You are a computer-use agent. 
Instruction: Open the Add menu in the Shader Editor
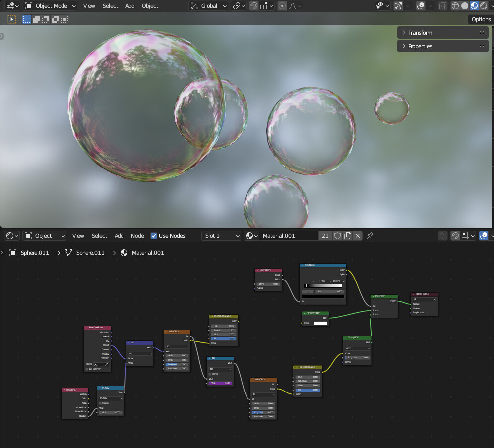(x=119, y=236)
